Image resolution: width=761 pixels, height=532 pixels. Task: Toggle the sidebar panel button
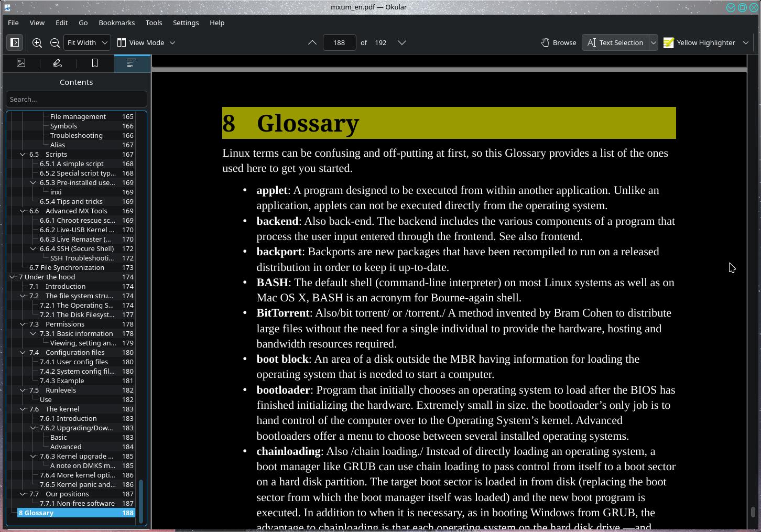coord(15,42)
